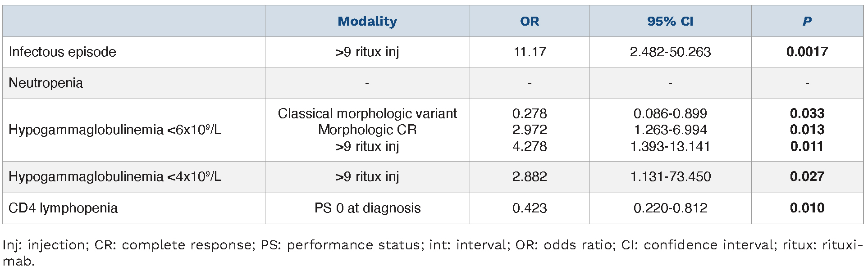
Task: Click the Hypogammaglobulinemia <6x10⁹/L row label
Action: [x=115, y=130]
